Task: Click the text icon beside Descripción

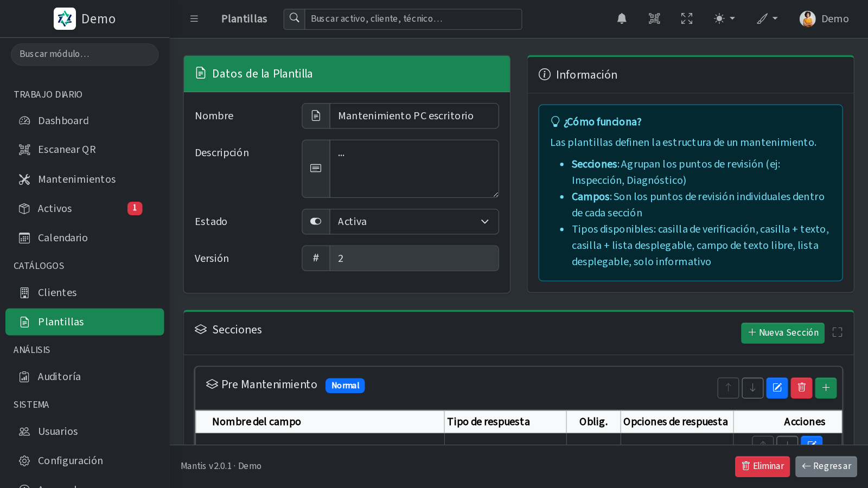Action: [316, 169]
